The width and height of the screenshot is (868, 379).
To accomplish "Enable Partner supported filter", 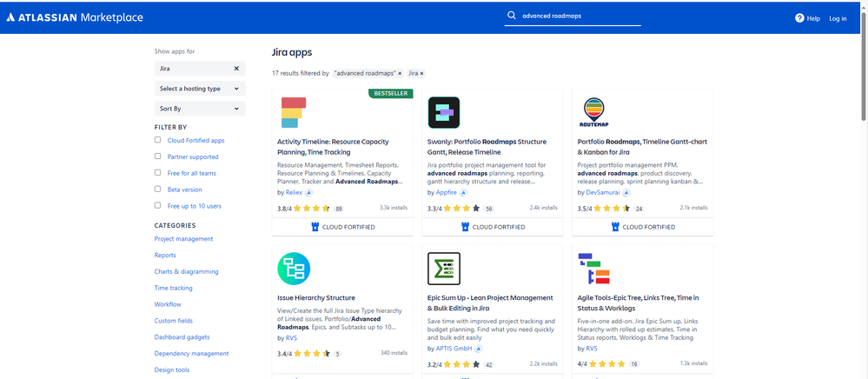I will [158, 156].
